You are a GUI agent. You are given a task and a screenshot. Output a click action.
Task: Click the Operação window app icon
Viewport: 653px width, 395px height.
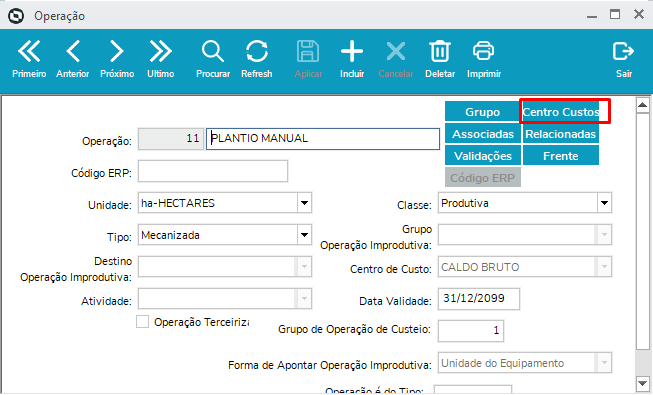[x=16, y=16]
